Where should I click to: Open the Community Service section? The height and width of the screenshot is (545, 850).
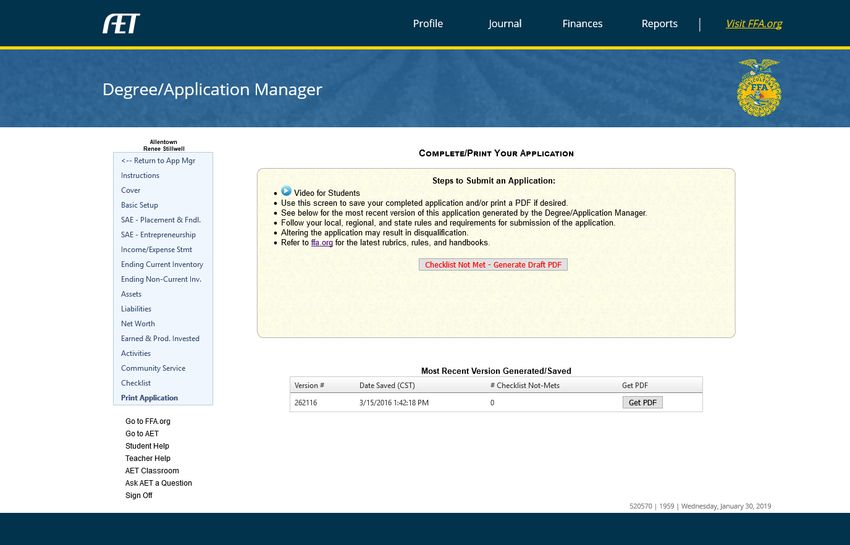point(153,368)
